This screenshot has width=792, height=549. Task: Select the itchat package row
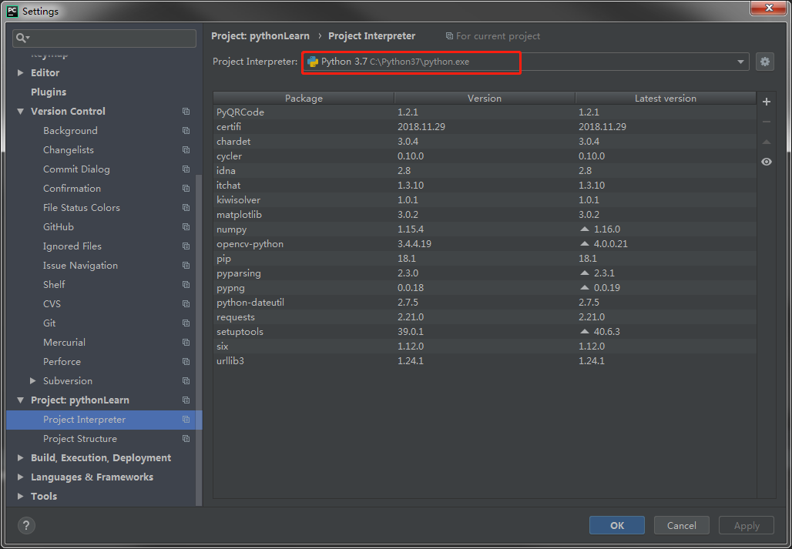pos(485,185)
